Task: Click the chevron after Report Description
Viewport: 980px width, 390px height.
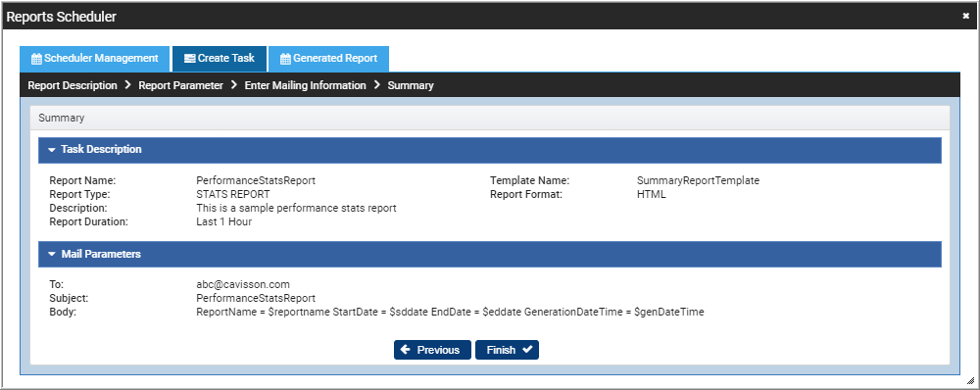Action: 127,85
